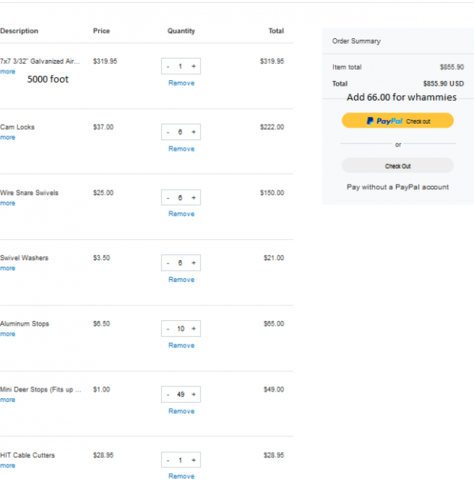Viewport: 474px width, 480px height.
Task: Increase Cam Locks quantity with plus
Action: pos(194,132)
